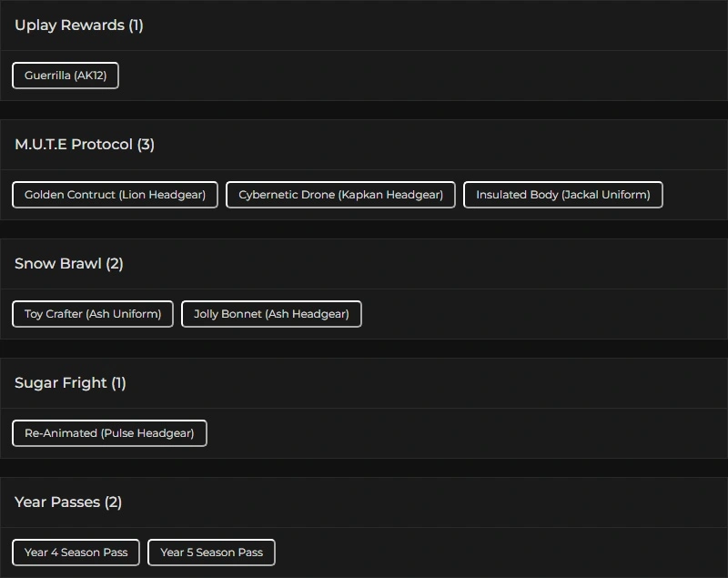
Task: Collapse the Uplay Rewards section header
Action: (68, 25)
